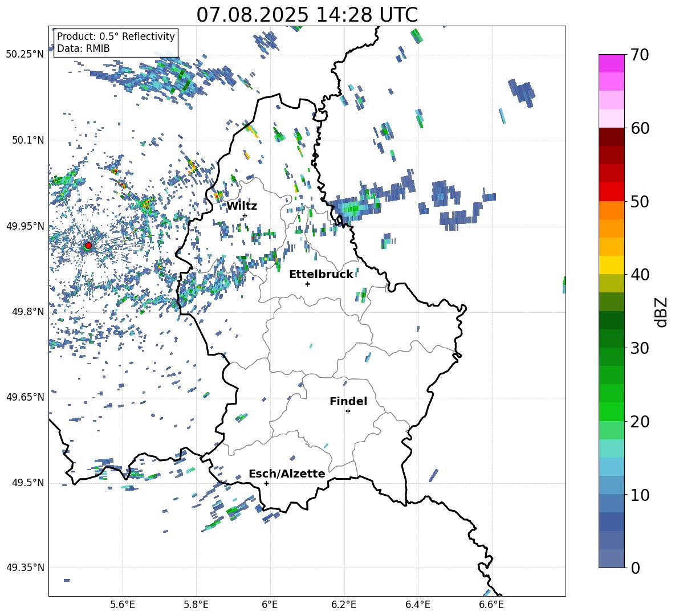This screenshot has height=616, width=675.
Task: Click the bright red colorbar segment above 50
Action: [611, 192]
